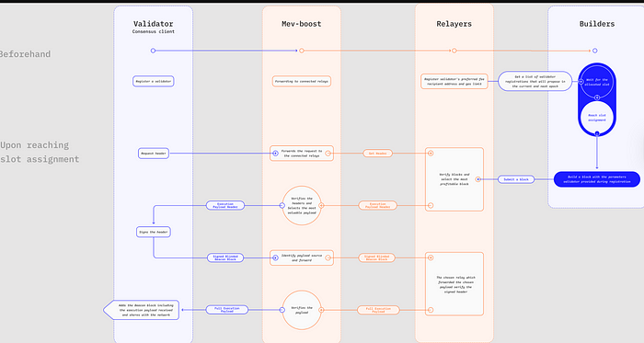
Task: Click the "Signs the header" node
Action: (154, 232)
